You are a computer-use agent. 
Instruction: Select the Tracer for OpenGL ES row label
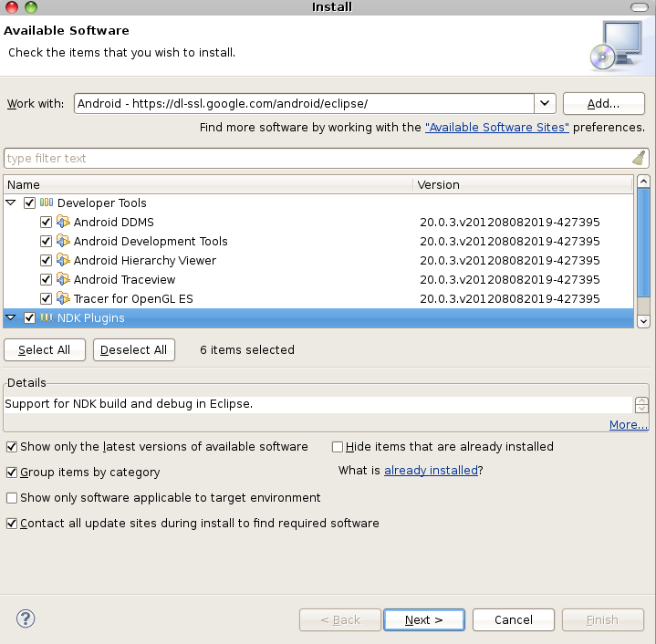[133, 298]
